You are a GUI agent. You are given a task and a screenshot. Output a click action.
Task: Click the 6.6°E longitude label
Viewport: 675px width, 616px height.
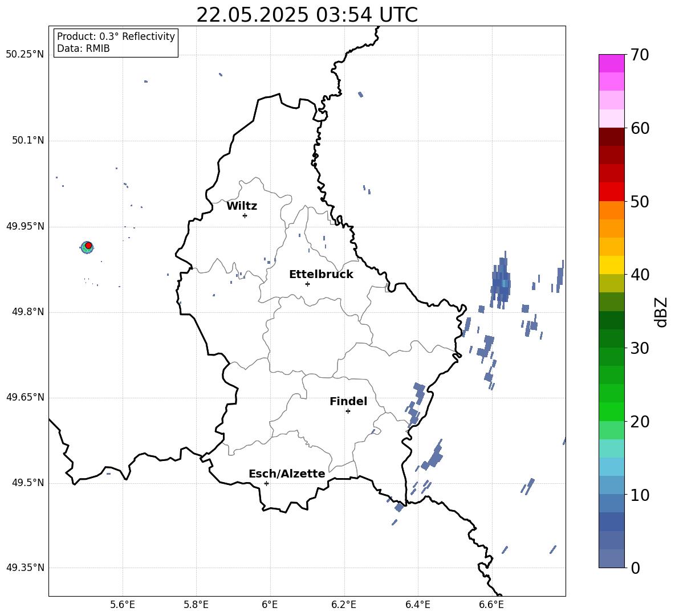(x=491, y=605)
